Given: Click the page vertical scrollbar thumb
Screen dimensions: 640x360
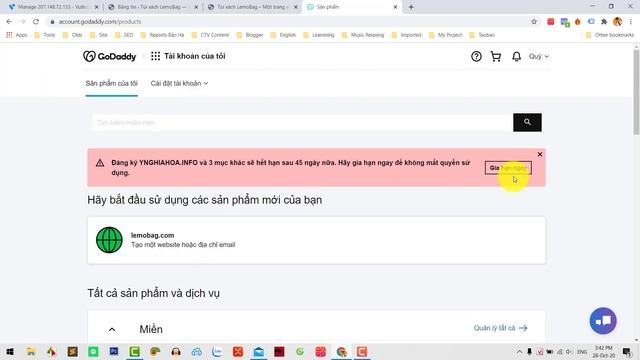Looking at the screenshot, I should point(636,92).
